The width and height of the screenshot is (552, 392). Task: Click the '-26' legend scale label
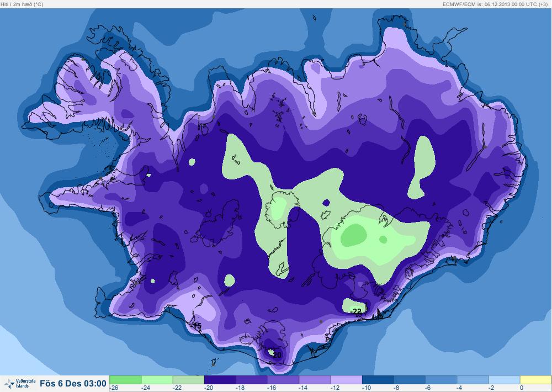pos(114,388)
